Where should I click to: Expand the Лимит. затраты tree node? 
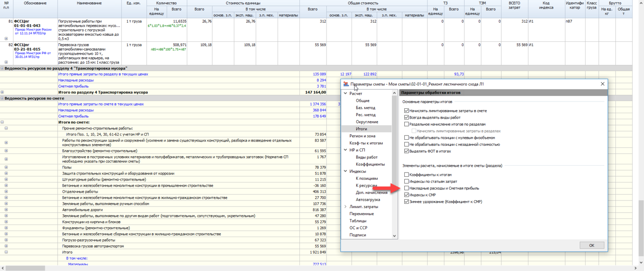(x=345, y=207)
